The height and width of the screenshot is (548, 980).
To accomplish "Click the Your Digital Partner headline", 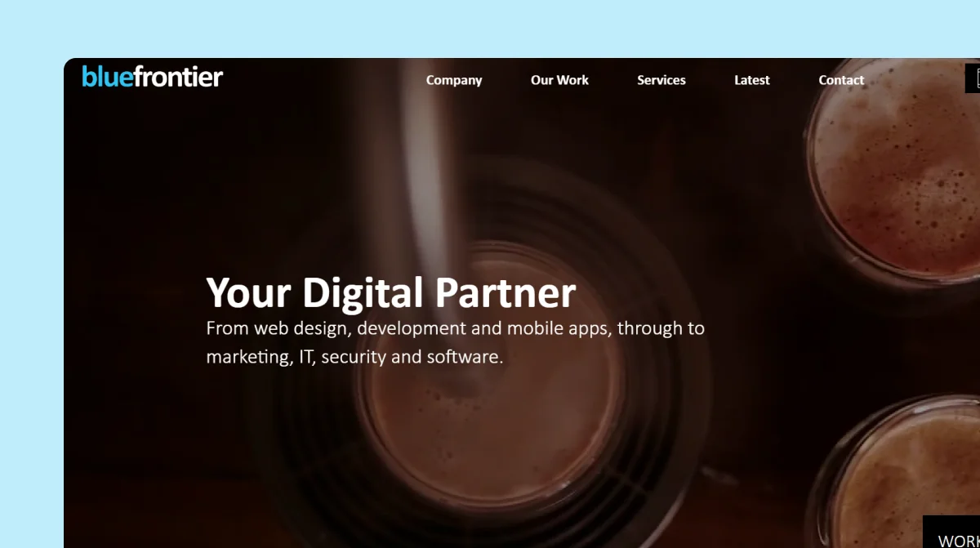I will coord(391,293).
